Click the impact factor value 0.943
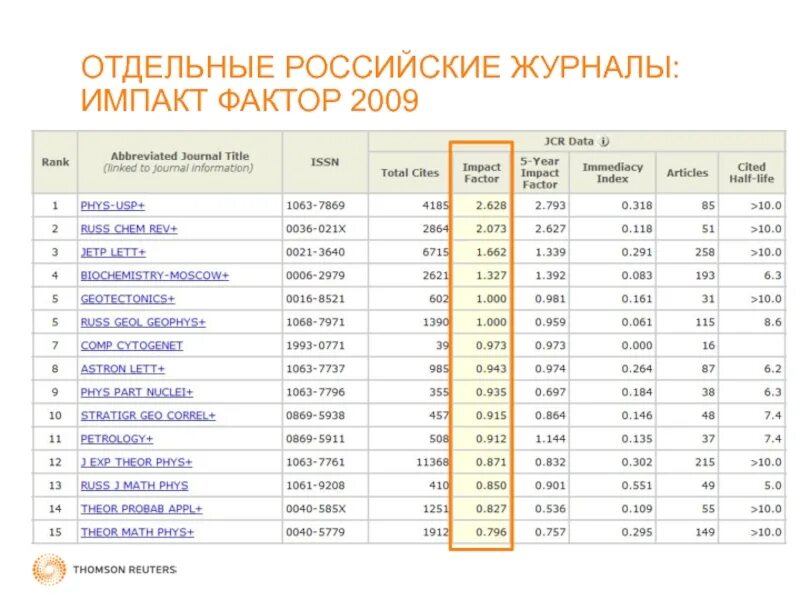Image resolution: width=800 pixels, height=600 pixels. point(491,369)
